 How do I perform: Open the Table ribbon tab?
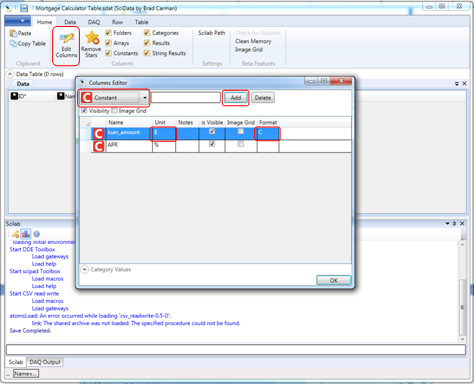pyautogui.click(x=141, y=22)
